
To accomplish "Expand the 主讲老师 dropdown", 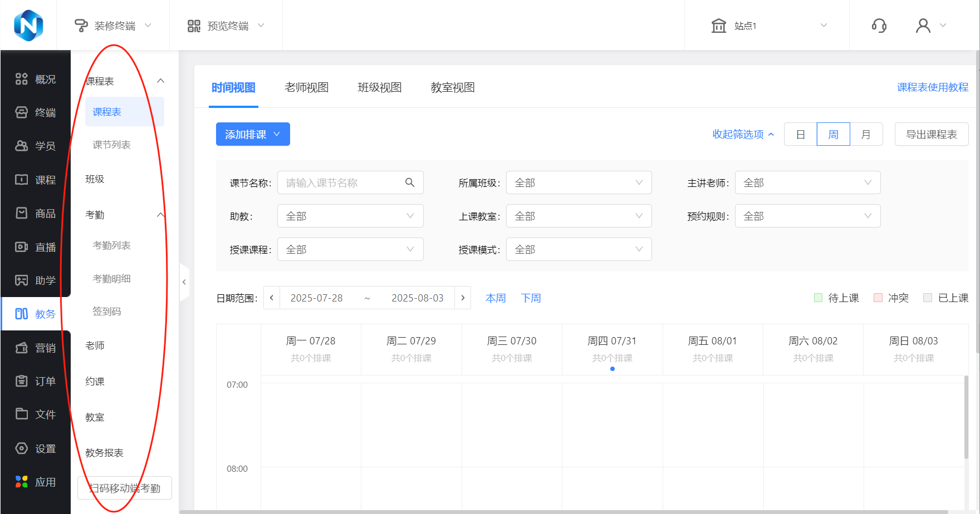I will (x=807, y=182).
